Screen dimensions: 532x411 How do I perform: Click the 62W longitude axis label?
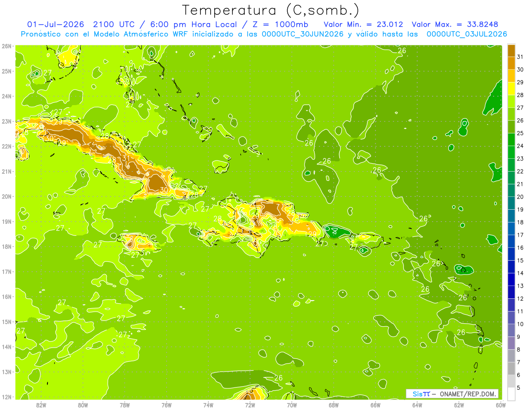459,405
